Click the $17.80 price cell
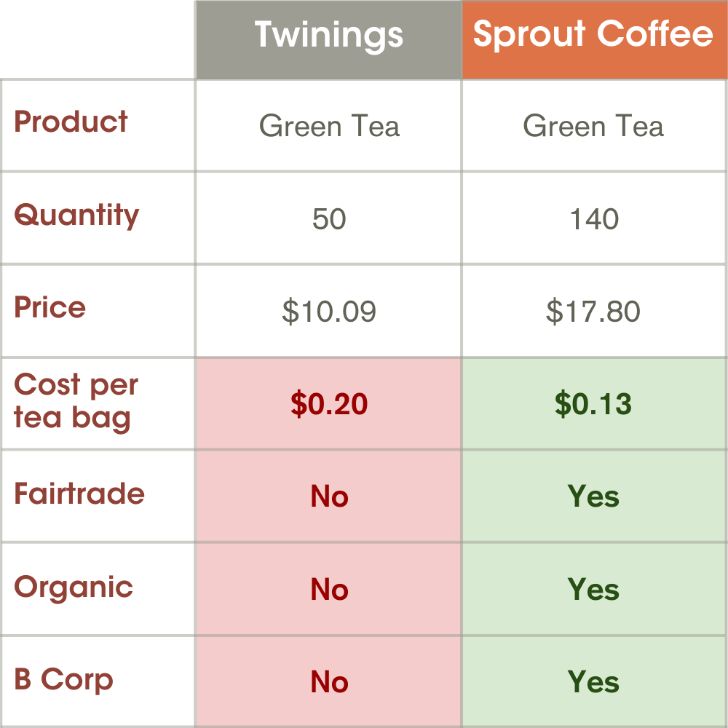The image size is (728, 728). [x=593, y=312]
